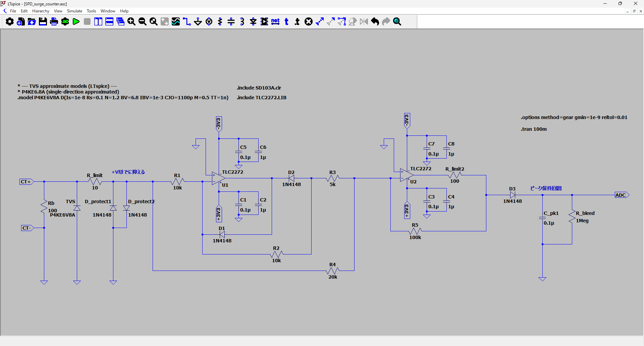Select the Inductor component tool
The height and width of the screenshot is (346, 644).
(x=242, y=22)
